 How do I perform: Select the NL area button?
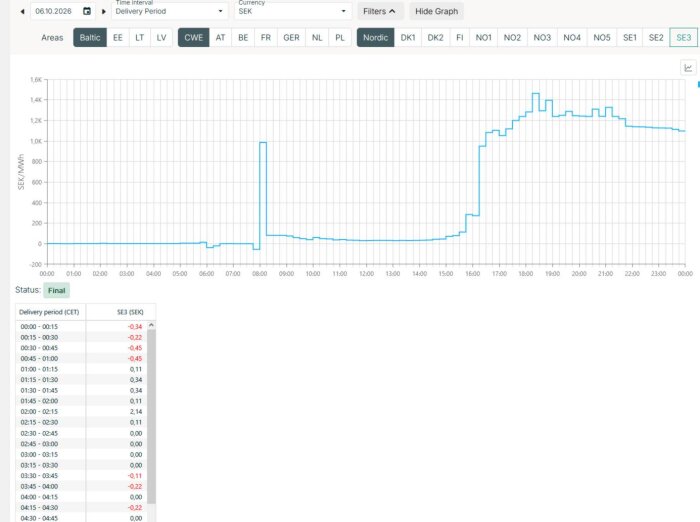[x=317, y=38]
